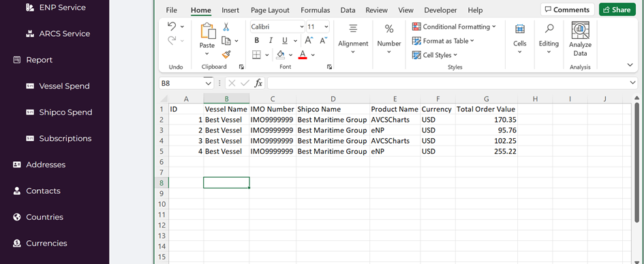
Task: Expand the Fill Color dropdown arrow
Action: pyautogui.click(x=291, y=55)
